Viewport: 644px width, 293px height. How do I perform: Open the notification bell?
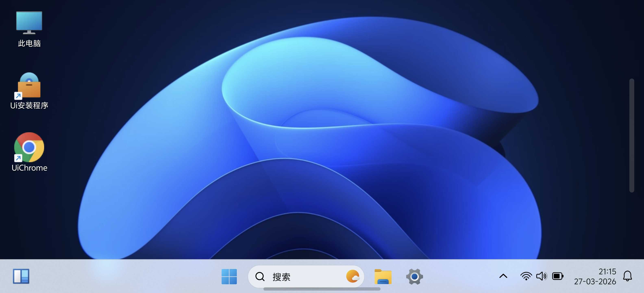[627, 276]
